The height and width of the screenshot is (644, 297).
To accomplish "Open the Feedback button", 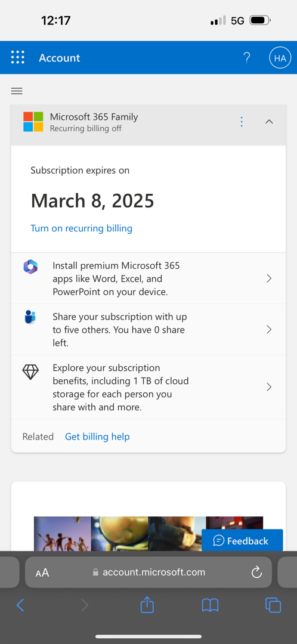I will [x=242, y=541].
